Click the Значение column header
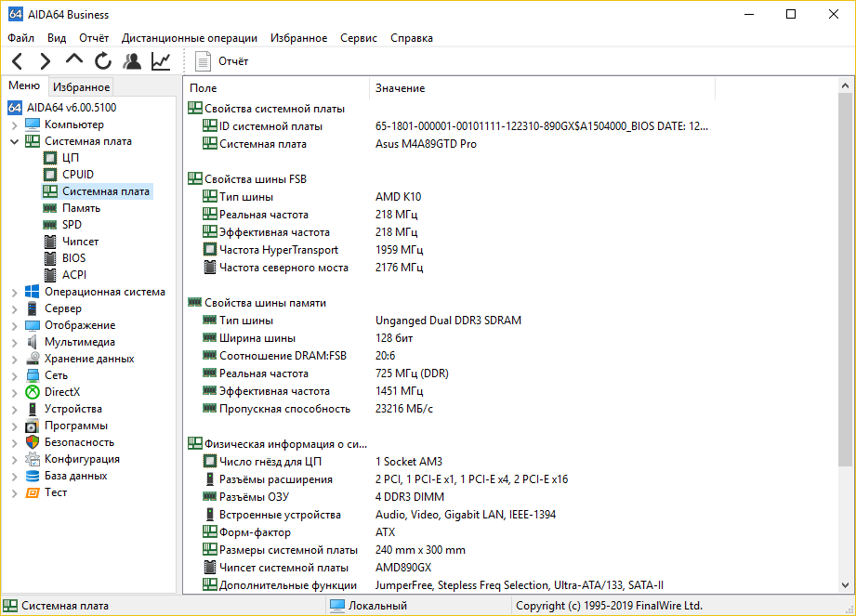This screenshot has height=616, width=856. click(542, 88)
